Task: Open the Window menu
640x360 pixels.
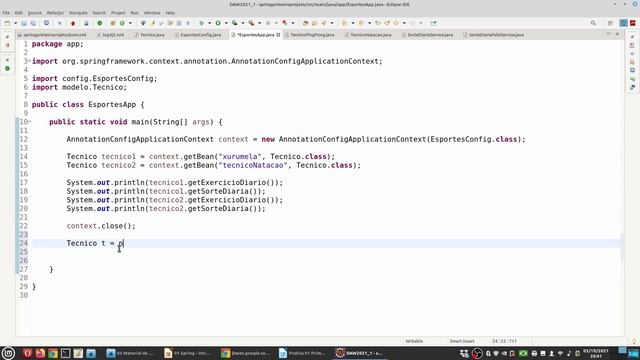Action: (152, 13)
